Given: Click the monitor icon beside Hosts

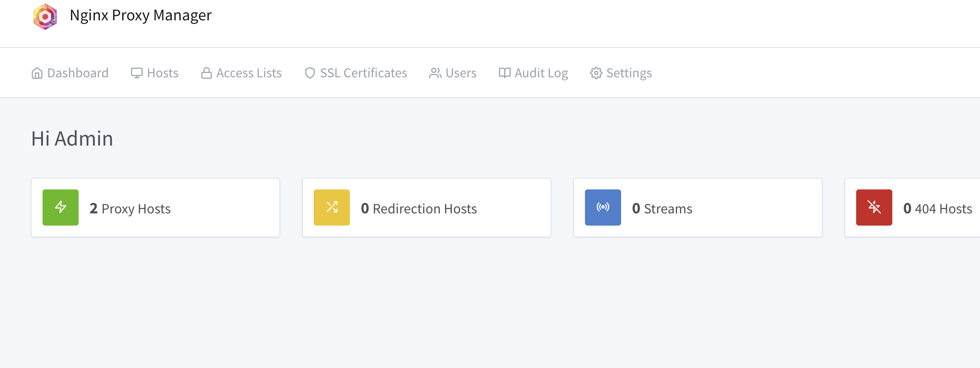Looking at the screenshot, I should coord(137,73).
